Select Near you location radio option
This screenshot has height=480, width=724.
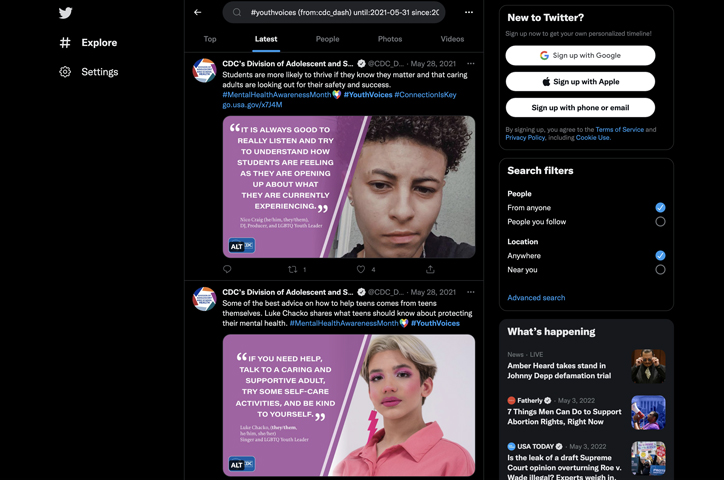pos(660,270)
